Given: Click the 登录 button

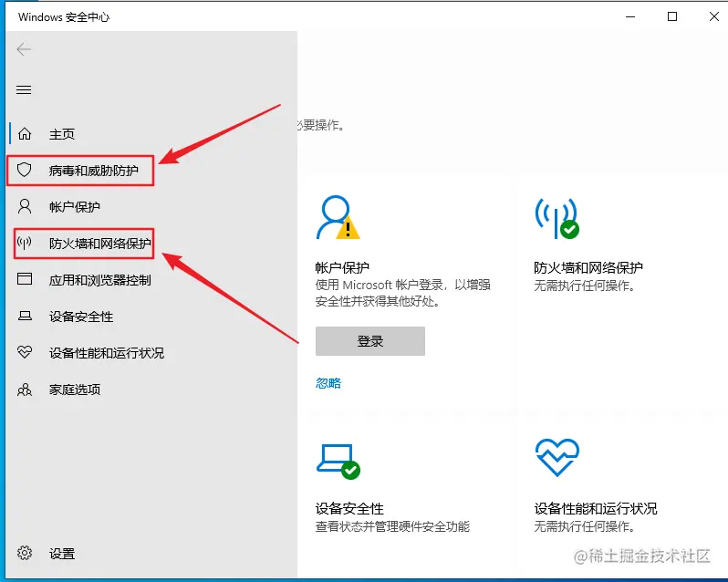Looking at the screenshot, I should point(370,341).
